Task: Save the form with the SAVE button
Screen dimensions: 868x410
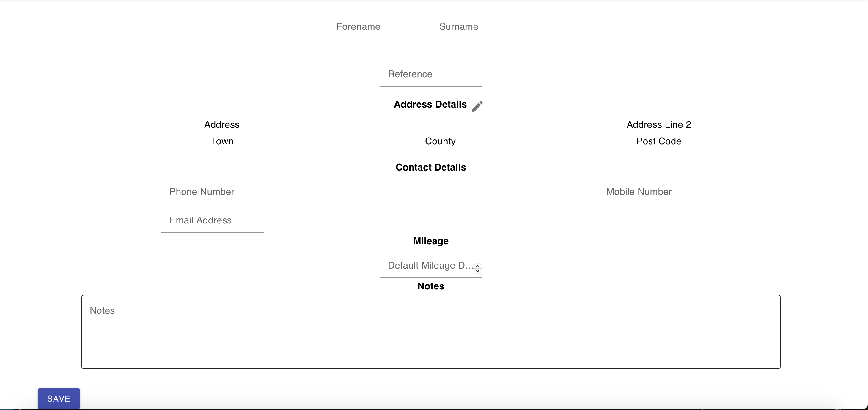Action: (x=59, y=398)
